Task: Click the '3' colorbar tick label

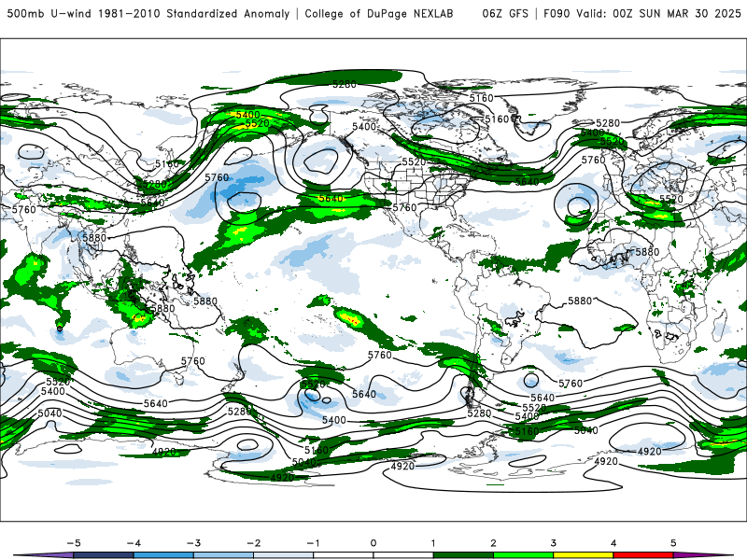Action: click(x=553, y=543)
